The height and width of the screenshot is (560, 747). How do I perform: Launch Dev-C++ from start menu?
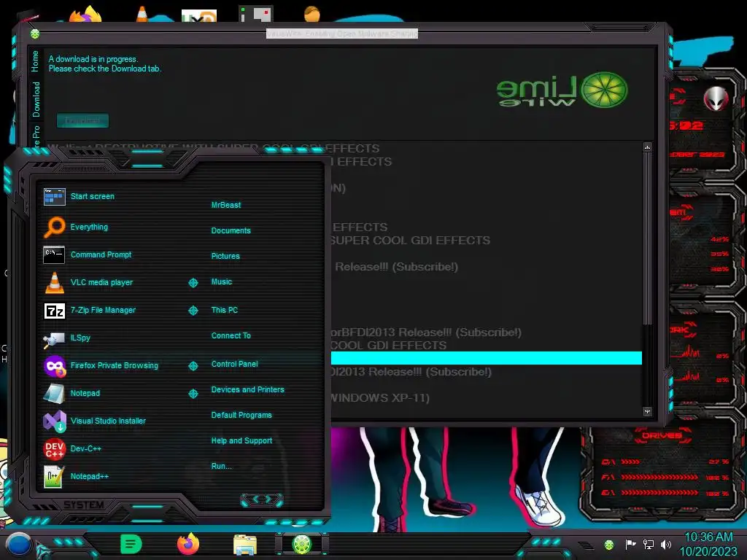[72, 448]
